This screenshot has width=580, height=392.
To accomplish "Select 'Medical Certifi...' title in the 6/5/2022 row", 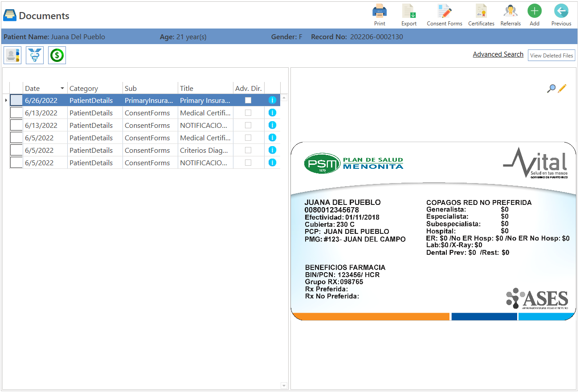I will click(205, 138).
